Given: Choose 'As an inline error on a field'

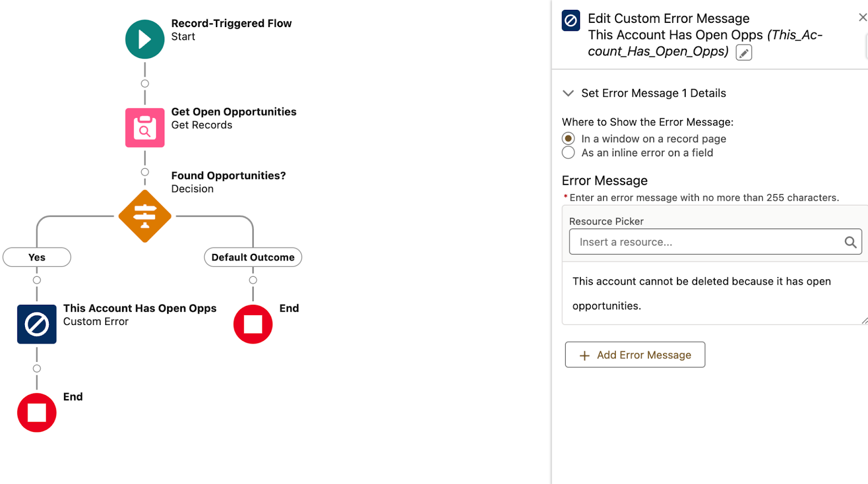Looking at the screenshot, I should click(569, 153).
